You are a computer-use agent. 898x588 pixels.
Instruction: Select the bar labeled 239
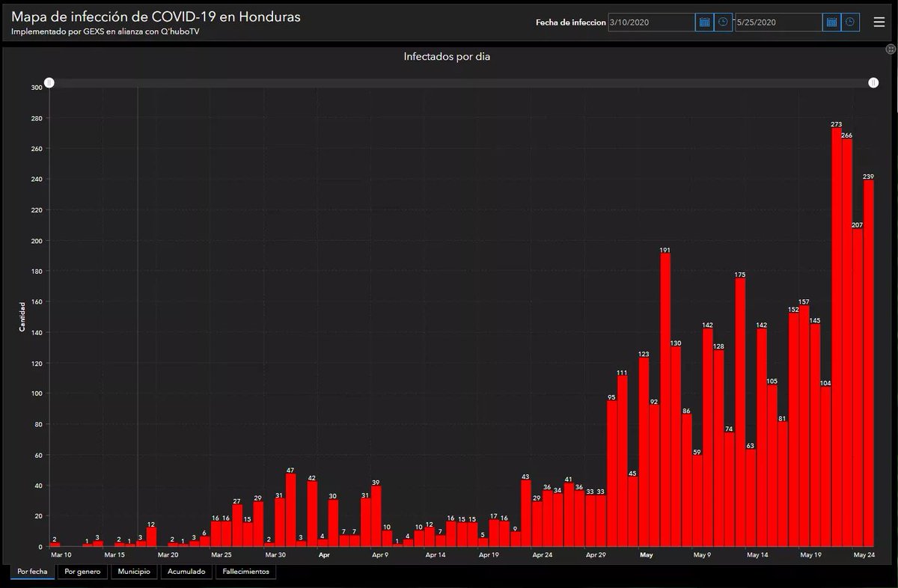(869, 364)
